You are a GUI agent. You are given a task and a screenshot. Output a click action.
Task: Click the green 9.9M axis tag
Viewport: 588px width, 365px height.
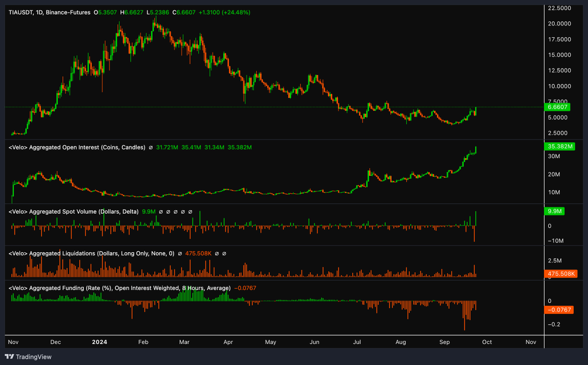pos(555,211)
